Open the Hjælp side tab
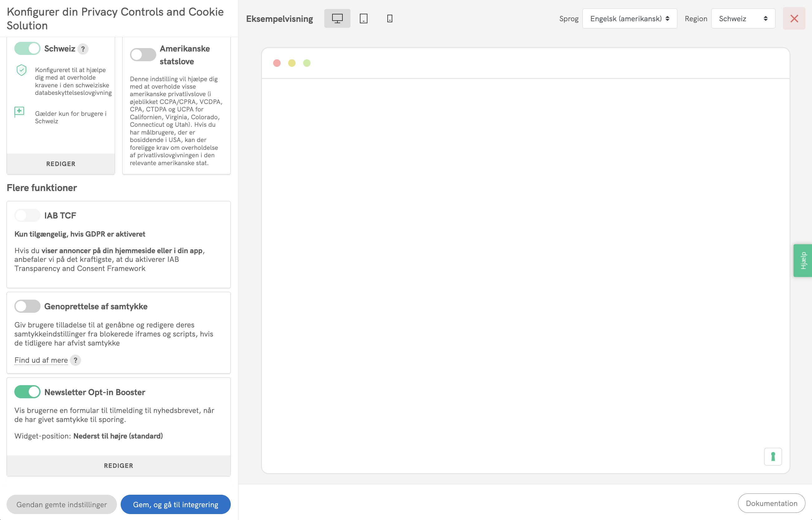Viewport: 812px width, 520px height. 803,260
